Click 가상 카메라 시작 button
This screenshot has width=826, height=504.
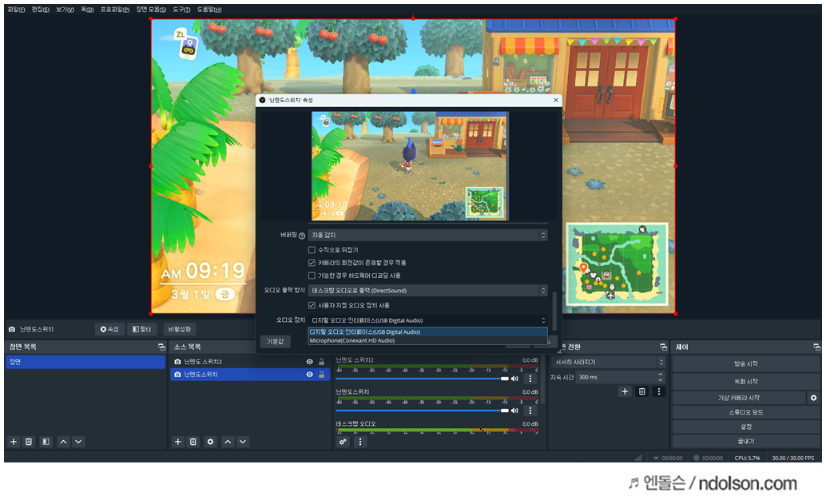click(x=739, y=398)
